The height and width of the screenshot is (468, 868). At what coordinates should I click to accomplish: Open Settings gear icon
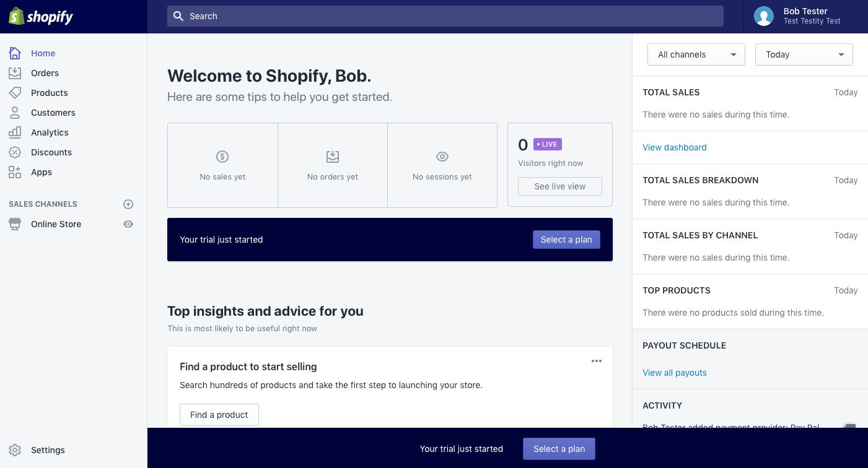(x=15, y=450)
